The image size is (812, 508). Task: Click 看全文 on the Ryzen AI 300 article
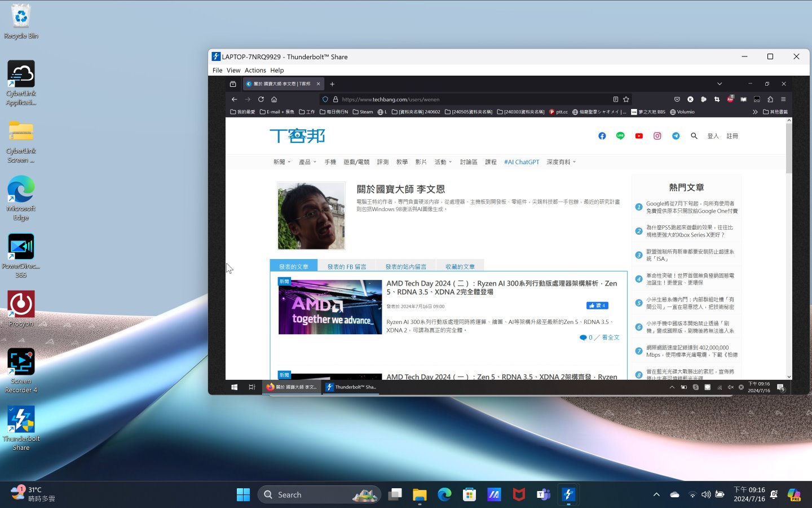pyautogui.click(x=610, y=338)
